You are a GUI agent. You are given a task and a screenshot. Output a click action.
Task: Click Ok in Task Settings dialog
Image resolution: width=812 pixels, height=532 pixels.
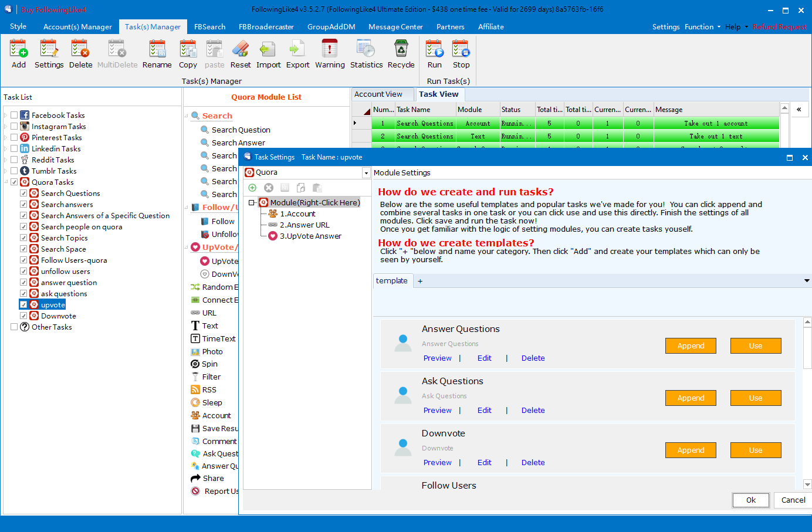pos(750,500)
